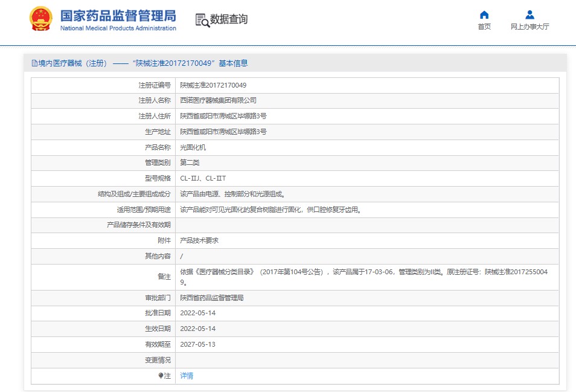Click the 网上办事大厅 label
576x392 pixels.
530,27
